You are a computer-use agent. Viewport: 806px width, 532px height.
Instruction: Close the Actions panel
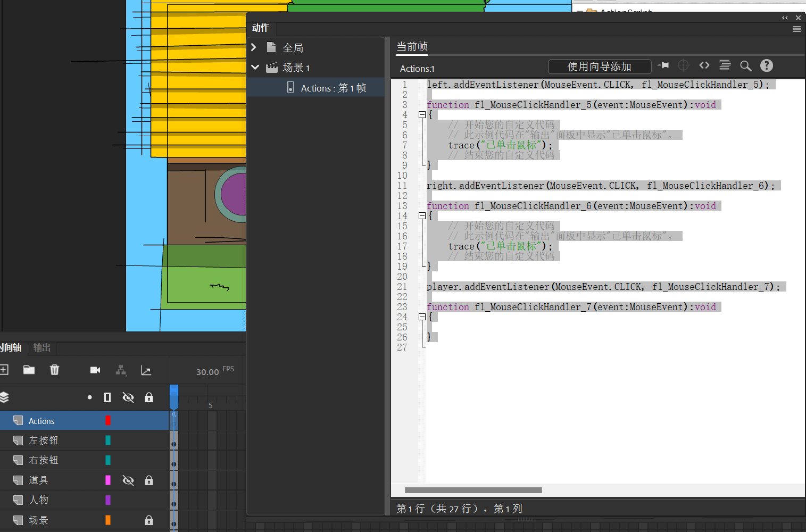pos(798,18)
